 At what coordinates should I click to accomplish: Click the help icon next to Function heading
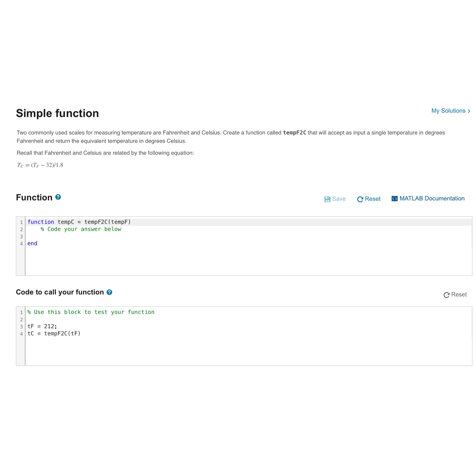(x=58, y=197)
